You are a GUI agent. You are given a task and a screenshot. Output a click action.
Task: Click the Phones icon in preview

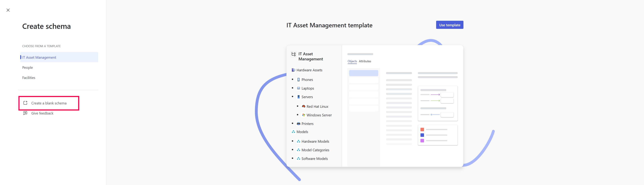point(298,79)
